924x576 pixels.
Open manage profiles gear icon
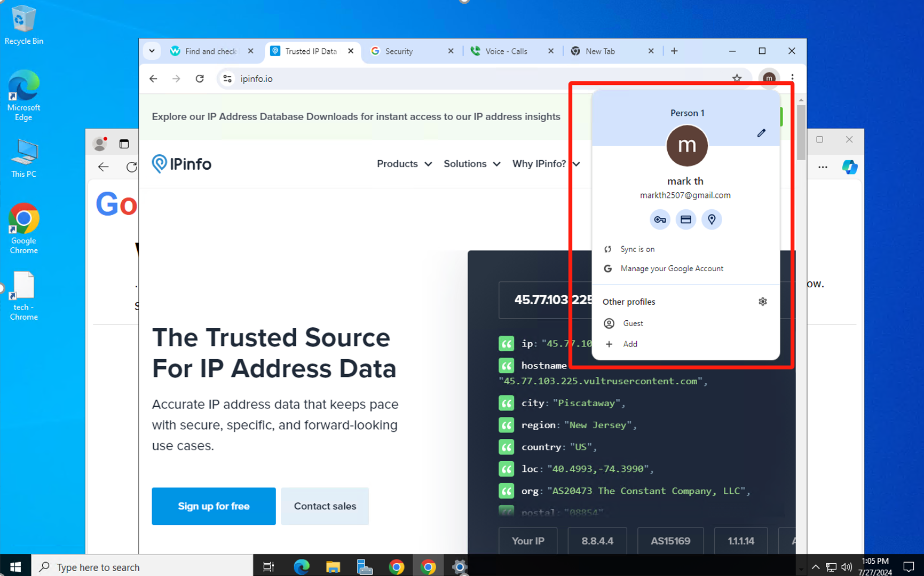pos(763,302)
